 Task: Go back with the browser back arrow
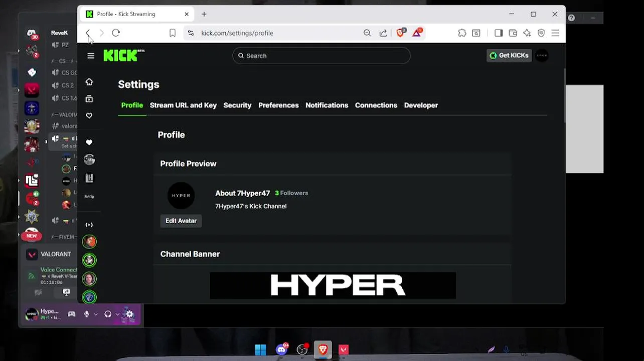[x=88, y=33]
